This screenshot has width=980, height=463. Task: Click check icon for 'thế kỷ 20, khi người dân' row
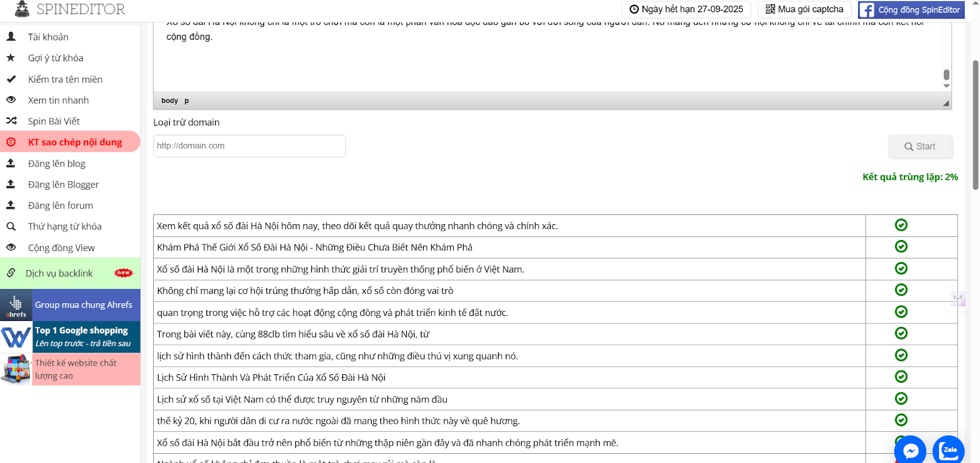(901, 420)
